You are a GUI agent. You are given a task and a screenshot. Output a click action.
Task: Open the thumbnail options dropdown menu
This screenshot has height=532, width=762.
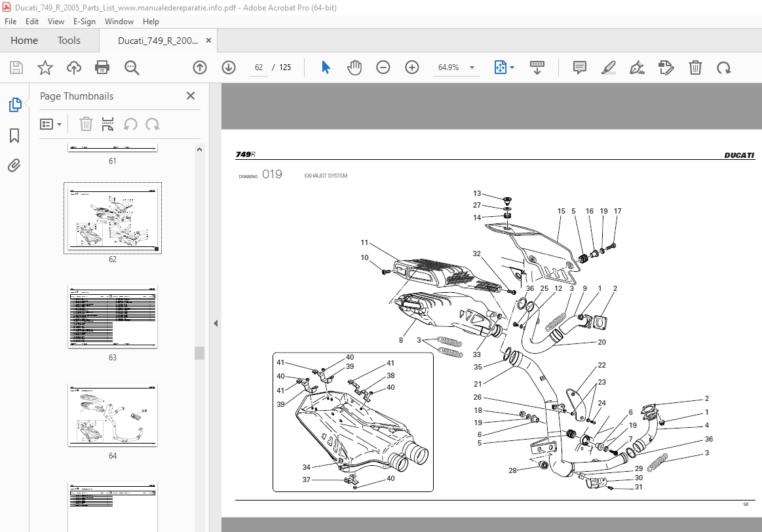[50, 124]
